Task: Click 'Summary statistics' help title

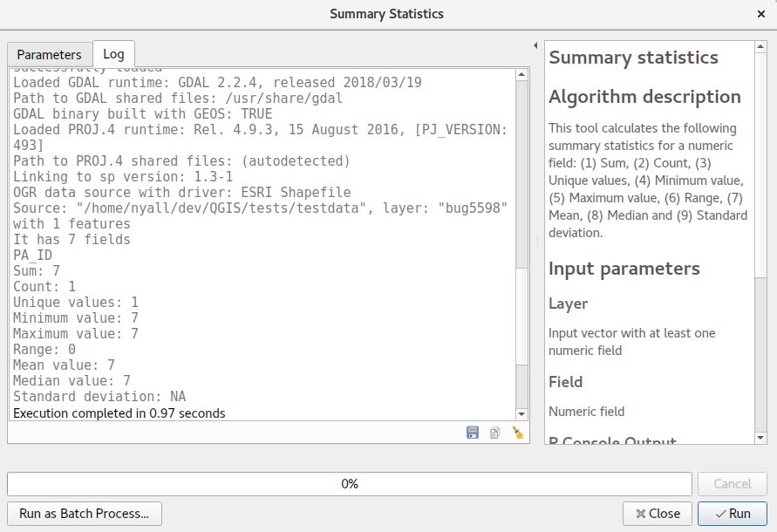Action: pyautogui.click(x=633, y=58)
